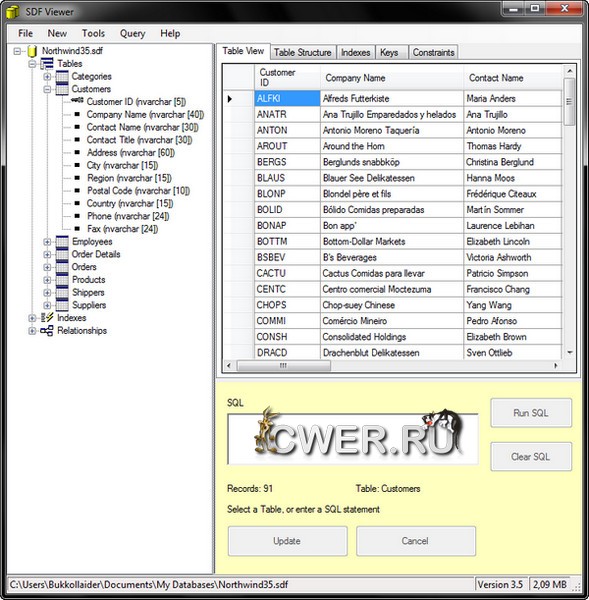The height and width of the screenshot is (600, 589).
Task: Click bullet icon beside Company Name column node
Action: coord(77,114)
